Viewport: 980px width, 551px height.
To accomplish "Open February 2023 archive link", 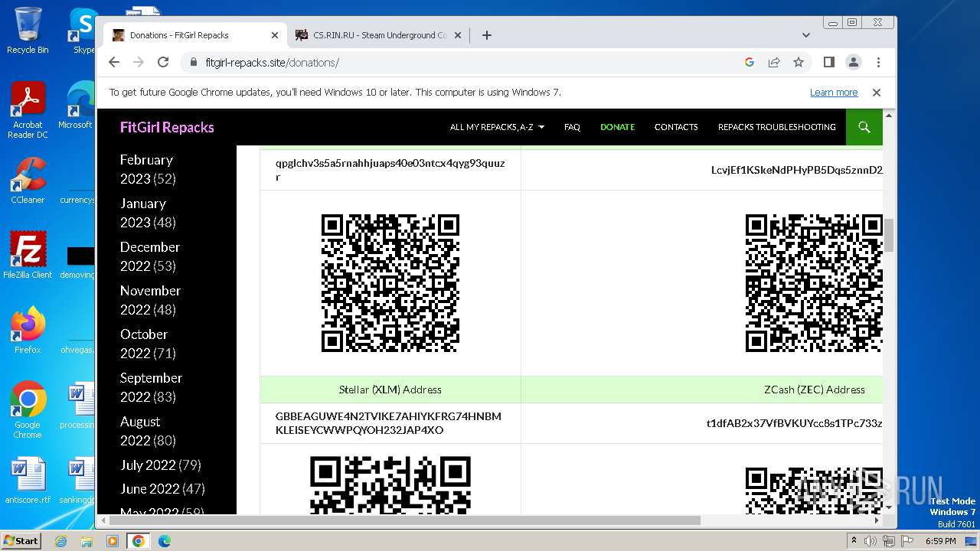I will click(x=148, y=169).
